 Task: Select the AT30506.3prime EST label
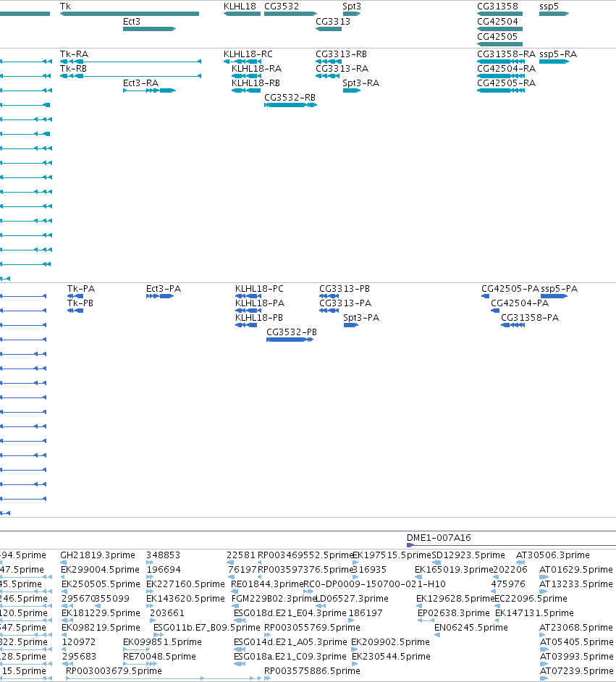[553, 555]
